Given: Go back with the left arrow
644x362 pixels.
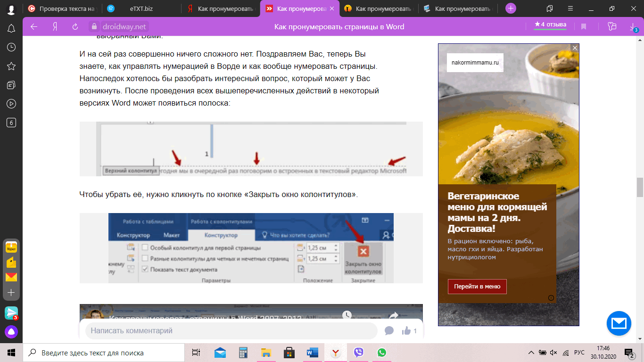Looking at the screenshot, I should [x=34, y=27].
